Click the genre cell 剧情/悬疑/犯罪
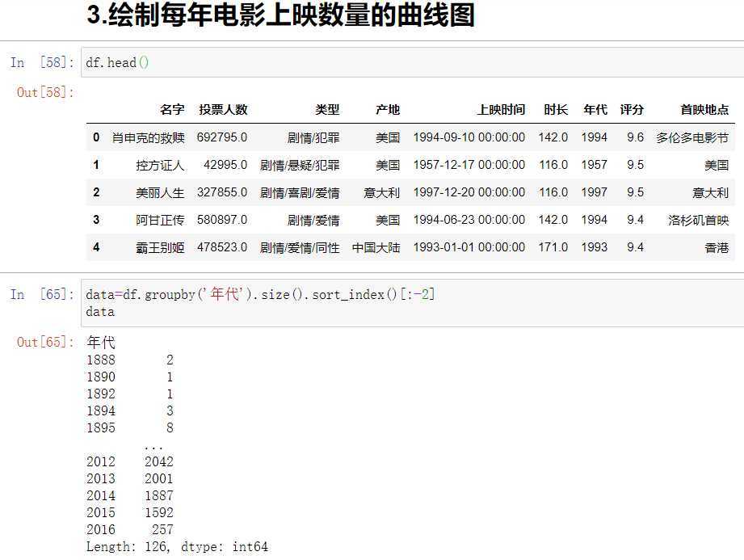Image resolution: width=744 pixels, height=560 pixels. tap(300, 165)
